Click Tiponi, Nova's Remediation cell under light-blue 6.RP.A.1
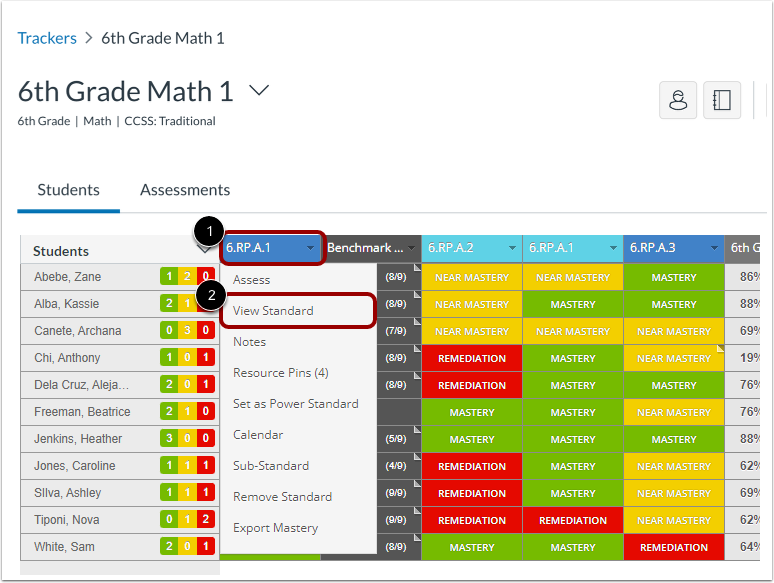Viewport: 774px width, 583px height. tap(573, 520)
